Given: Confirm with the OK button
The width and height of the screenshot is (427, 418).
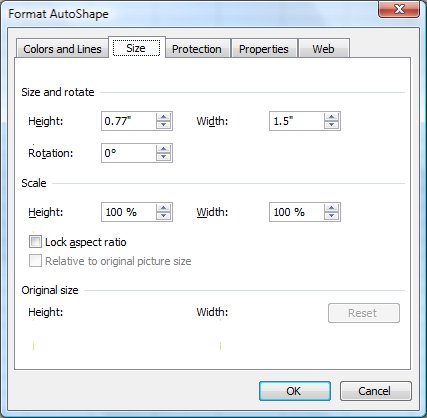Looking at the screenshot, I should (x=295, y=391).
